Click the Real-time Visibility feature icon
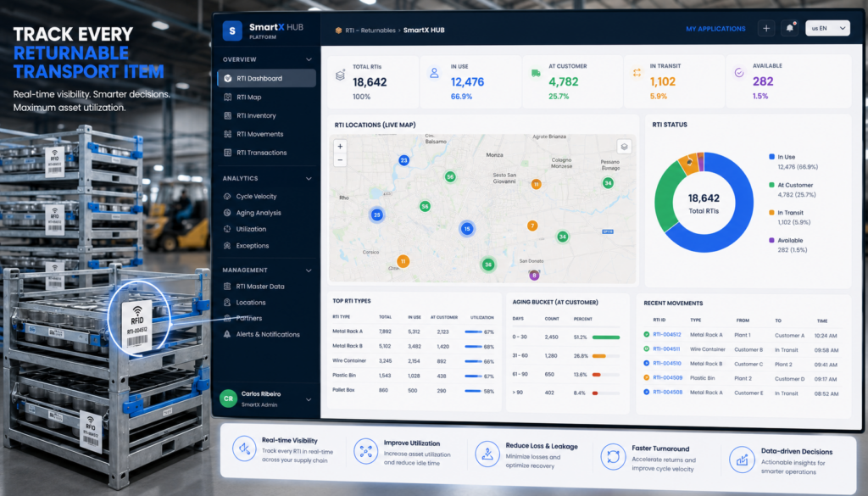868x496 pixels. 244,449
